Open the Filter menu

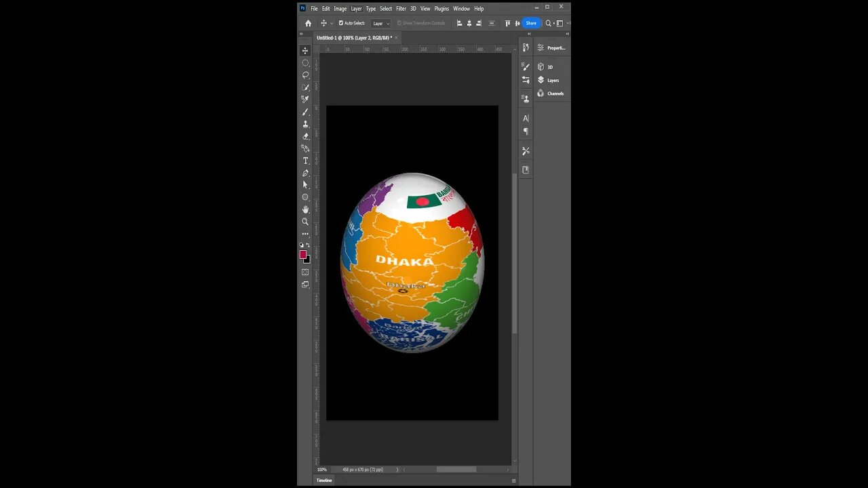[401, 9]
